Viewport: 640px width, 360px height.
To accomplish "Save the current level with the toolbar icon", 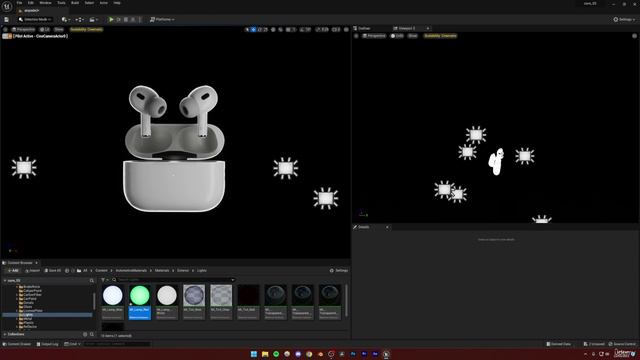I will pyautogui.click(x=7, y=19).
